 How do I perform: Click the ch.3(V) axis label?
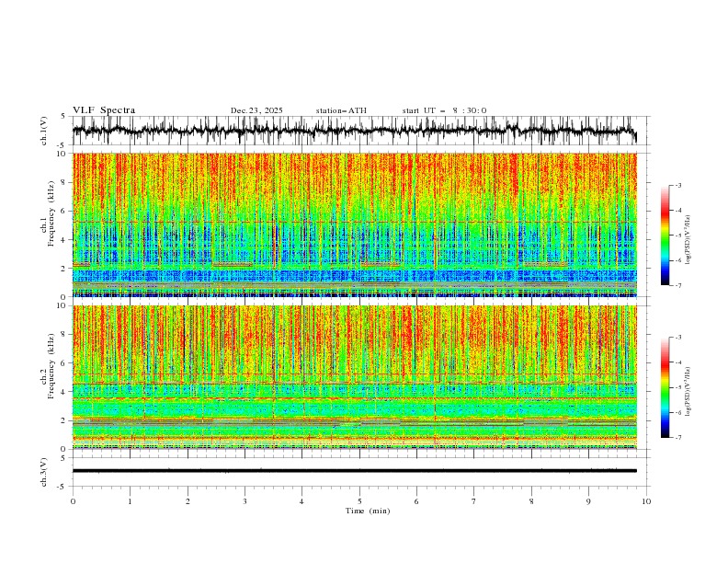pos(44,472)
